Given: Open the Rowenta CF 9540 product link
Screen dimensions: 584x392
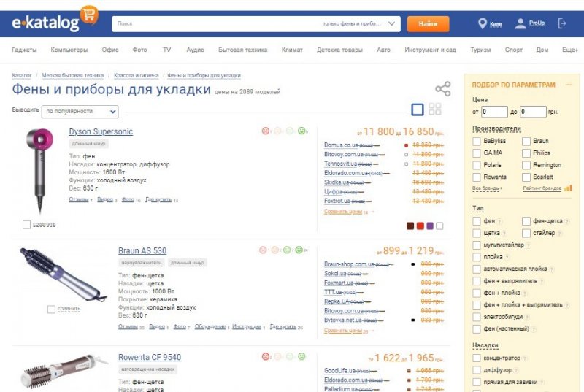Looking at the screenshot, I should 150,357.
